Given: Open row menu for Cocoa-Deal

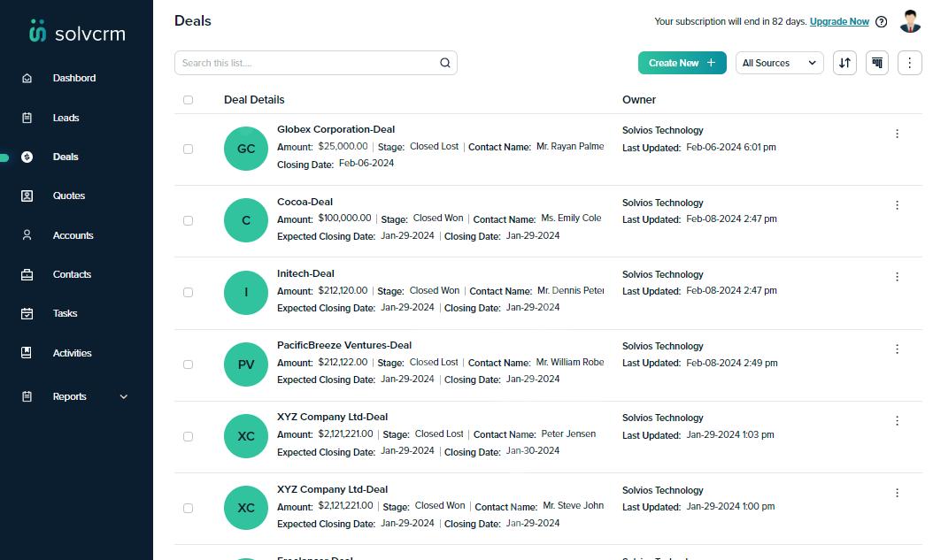Looking at the screenshot, I should click(898, 205).
